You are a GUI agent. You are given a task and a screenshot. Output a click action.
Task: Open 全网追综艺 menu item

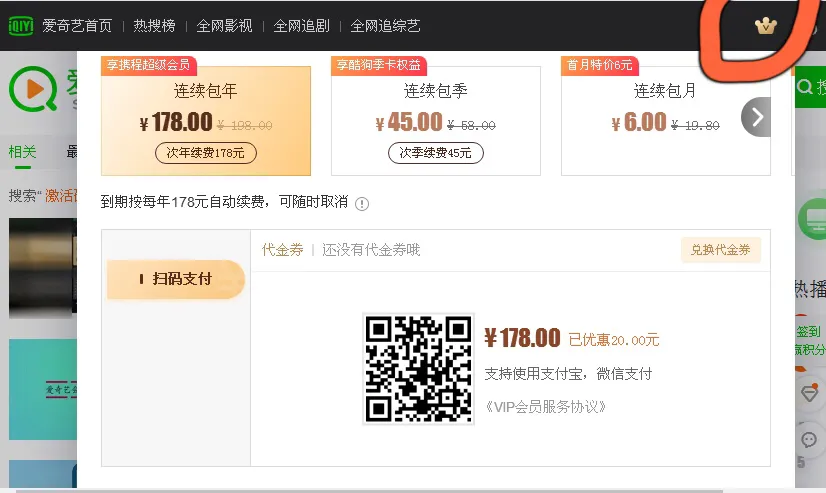(x=386, y=26)
